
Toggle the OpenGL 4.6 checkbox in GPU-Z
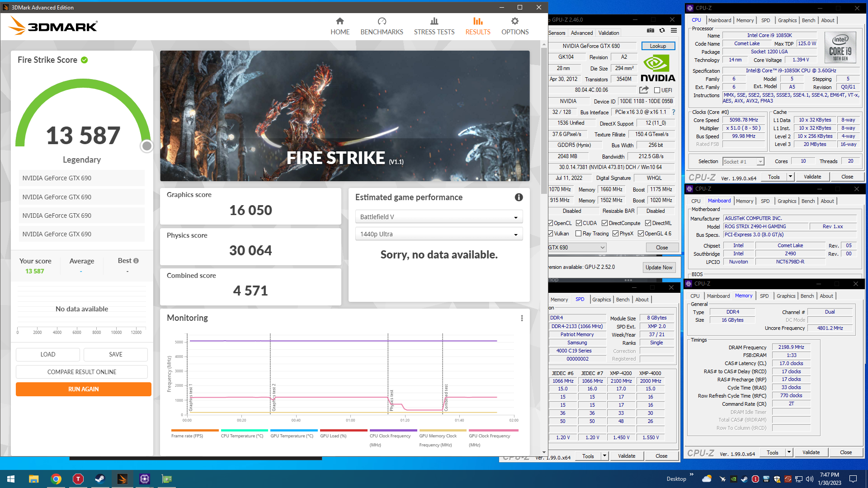point(641,234)
